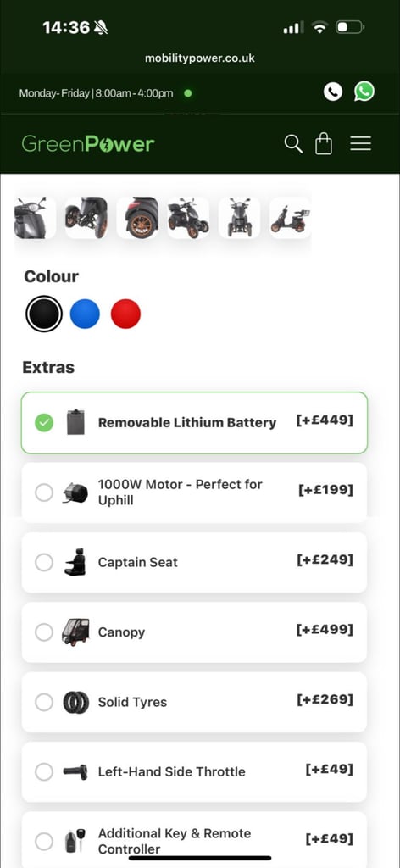
Task: Add the Canopy extra
Action: click(194, 632)
